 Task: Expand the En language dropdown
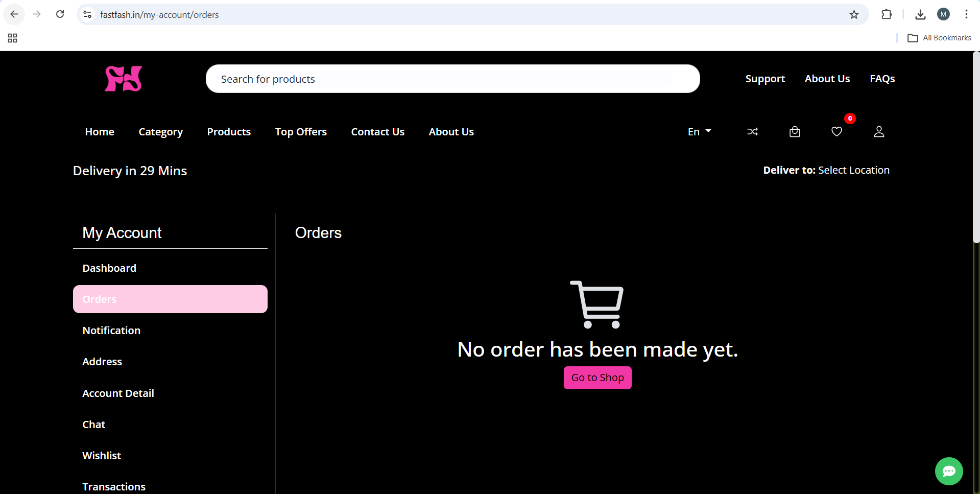pyautogui.click(x=699, y=132)
